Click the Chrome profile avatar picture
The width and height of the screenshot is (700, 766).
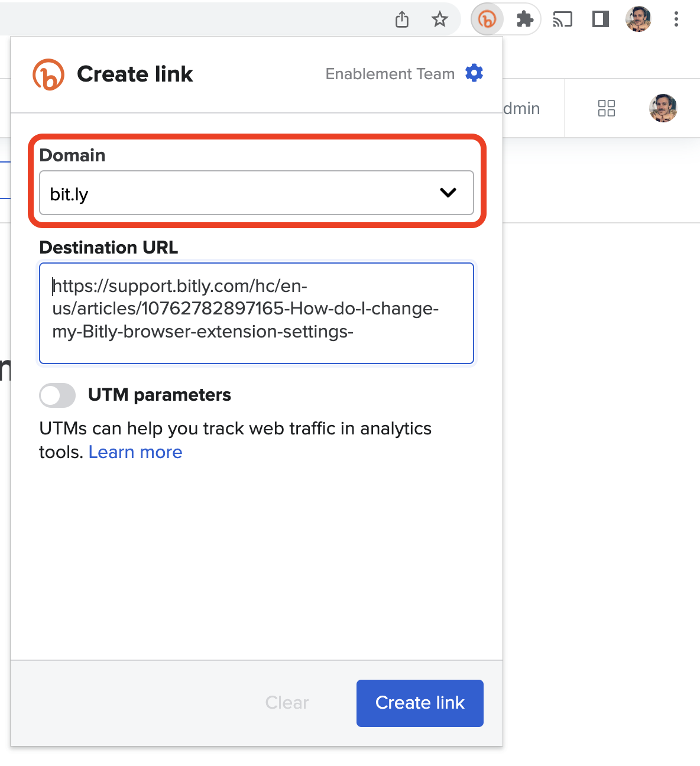click(x=638, y=19)
